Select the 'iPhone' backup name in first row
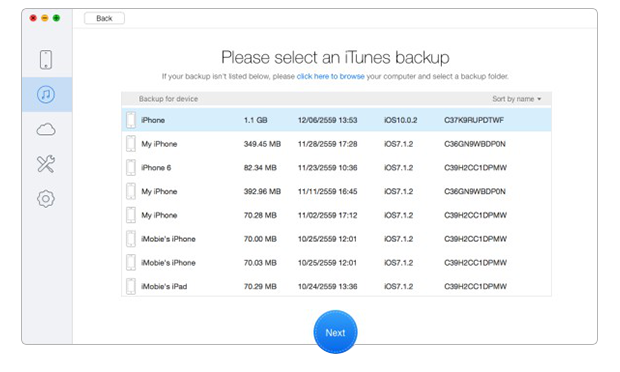Screen dimensions: 620x372 (x=153, y=120)
